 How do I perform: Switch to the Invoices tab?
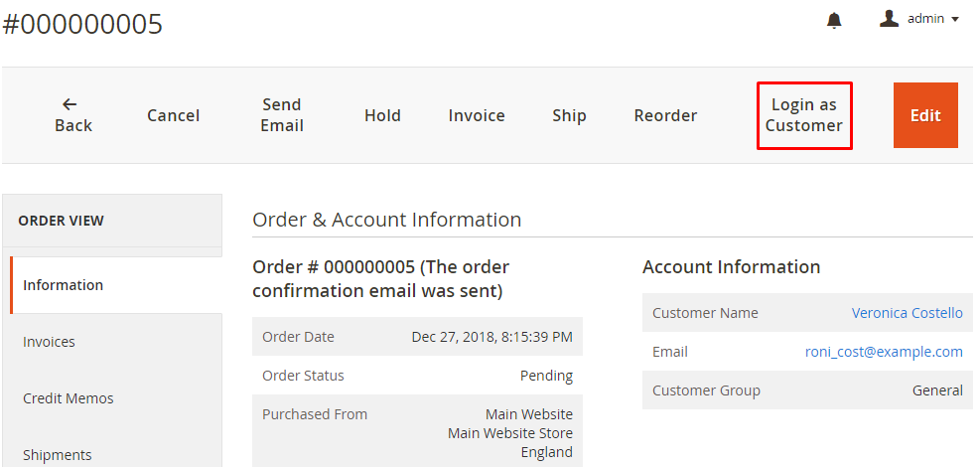50,342
